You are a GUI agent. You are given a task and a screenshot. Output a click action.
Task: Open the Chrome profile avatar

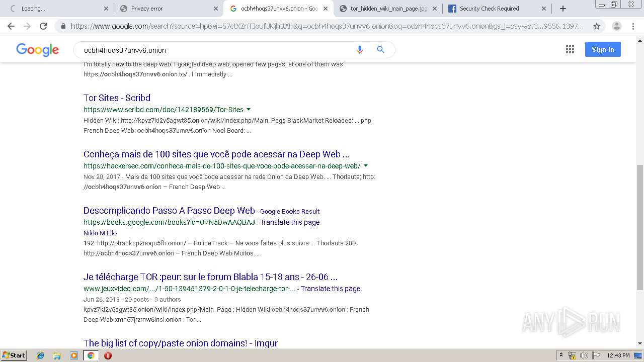[x=616, y=26]
